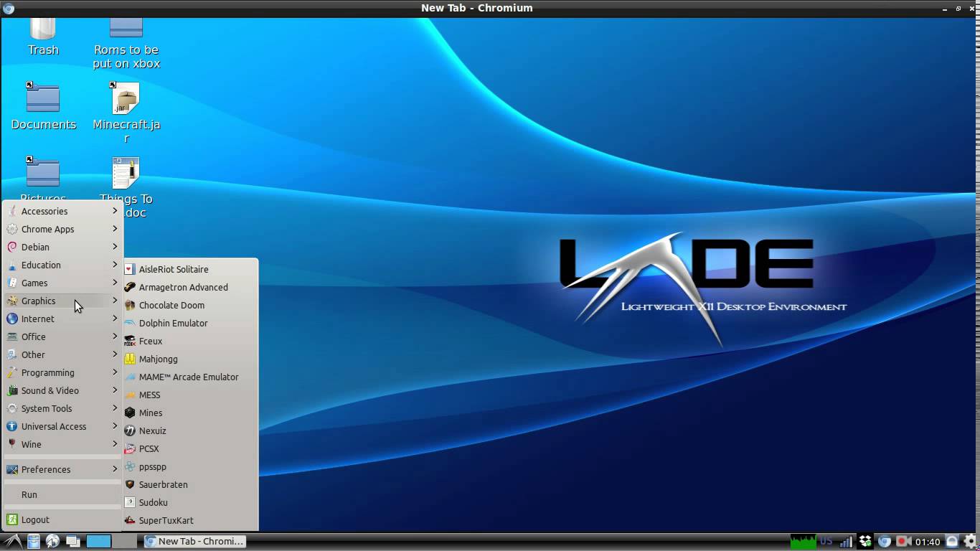Image resolution: width=980 pixels, height=551 pixels.
Task: Open the Games menu category
Action: tap(62, 283)
